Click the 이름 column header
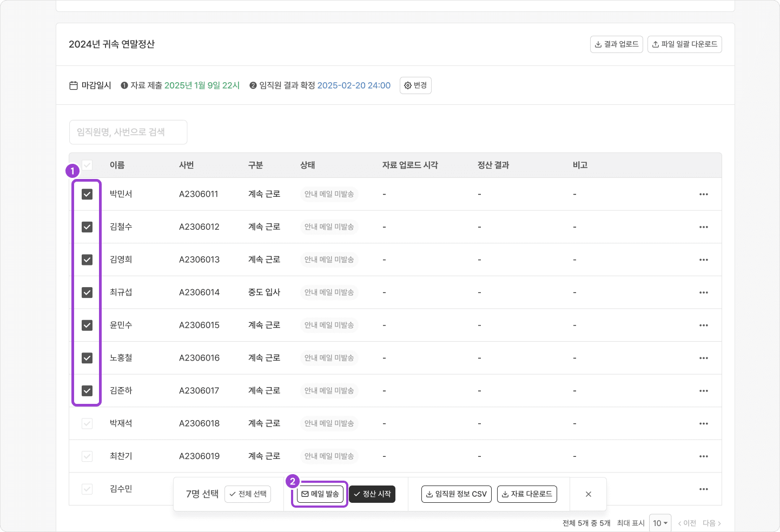Viewport: 780px width, 532px height. (117, 165)
